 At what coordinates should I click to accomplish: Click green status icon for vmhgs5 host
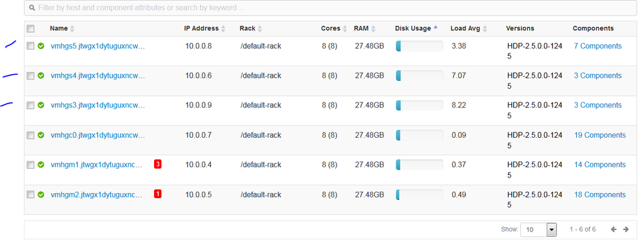tap(41, 46)
